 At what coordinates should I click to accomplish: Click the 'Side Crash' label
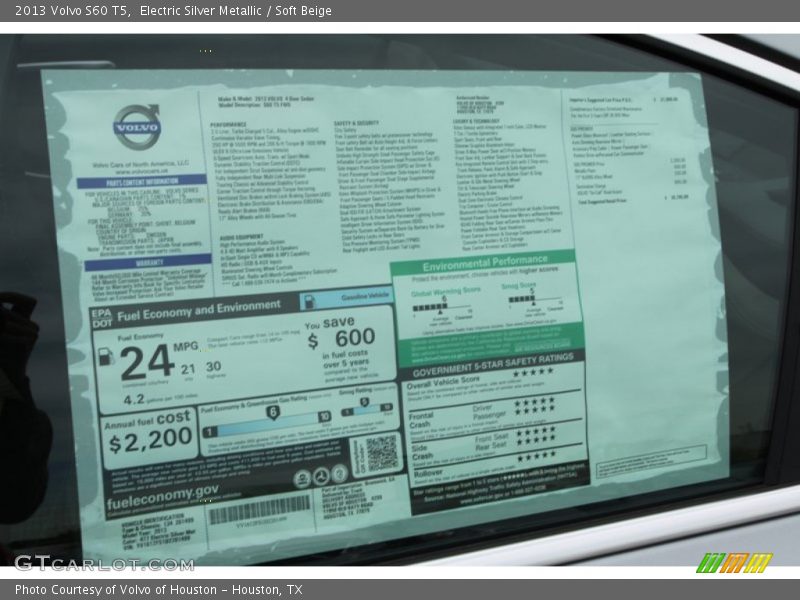click(422, 452)
